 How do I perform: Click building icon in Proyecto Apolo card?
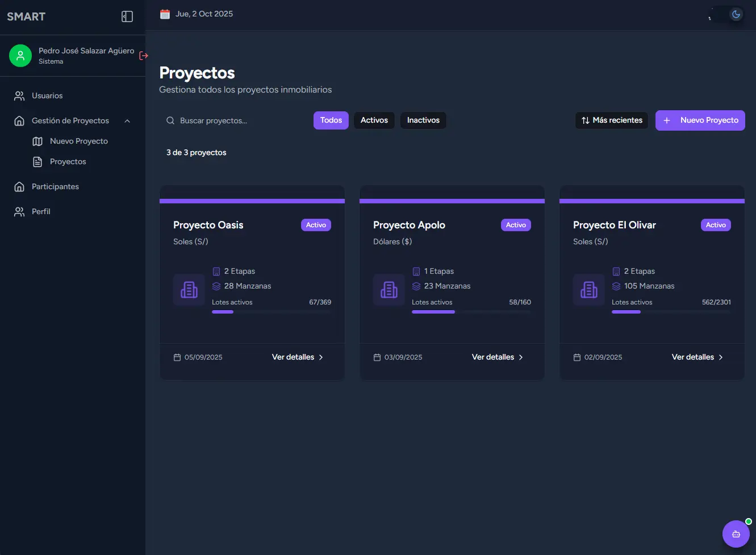coord(389,290)
